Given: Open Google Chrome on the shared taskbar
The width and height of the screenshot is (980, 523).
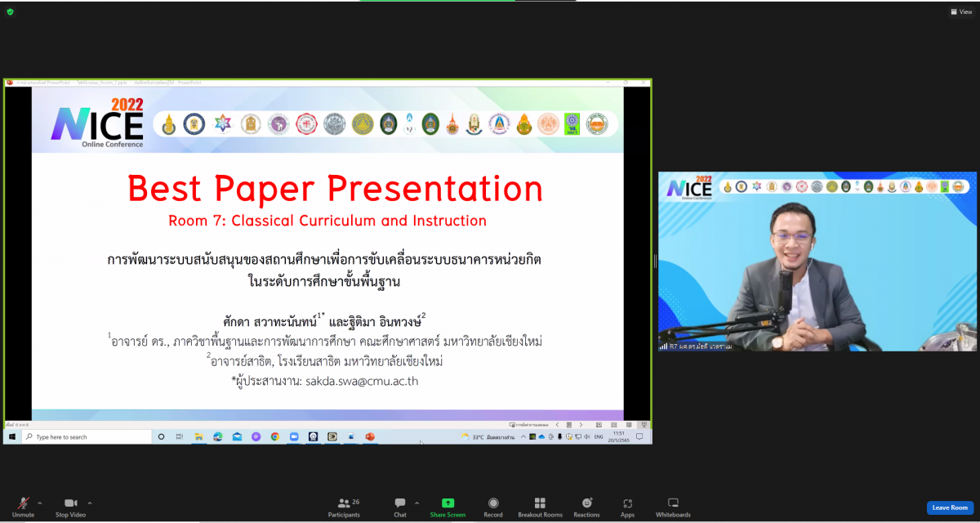Looking at the screenshot, I should pos(275,437).
